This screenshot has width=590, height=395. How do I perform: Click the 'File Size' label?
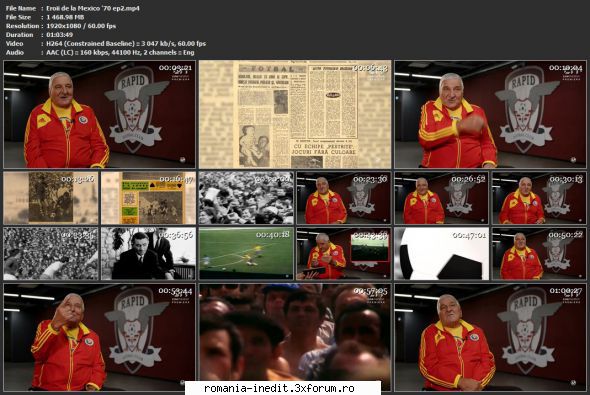coord(18,17)
